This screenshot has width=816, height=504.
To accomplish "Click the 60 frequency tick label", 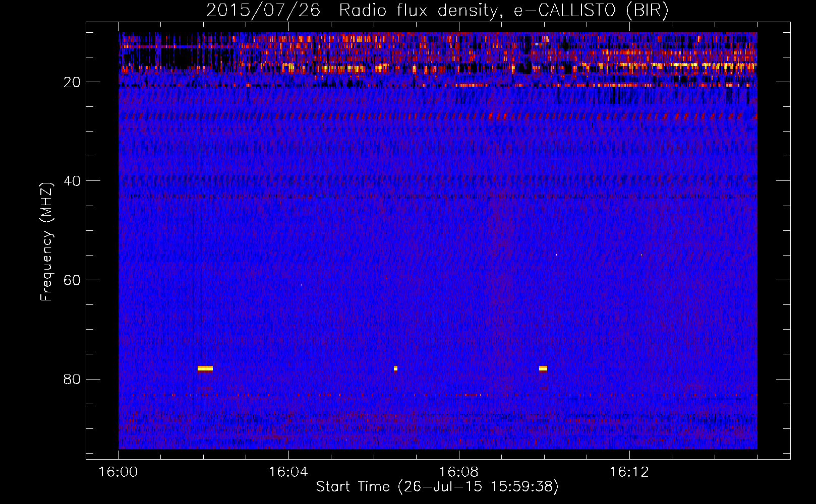I will coord(73,280).
